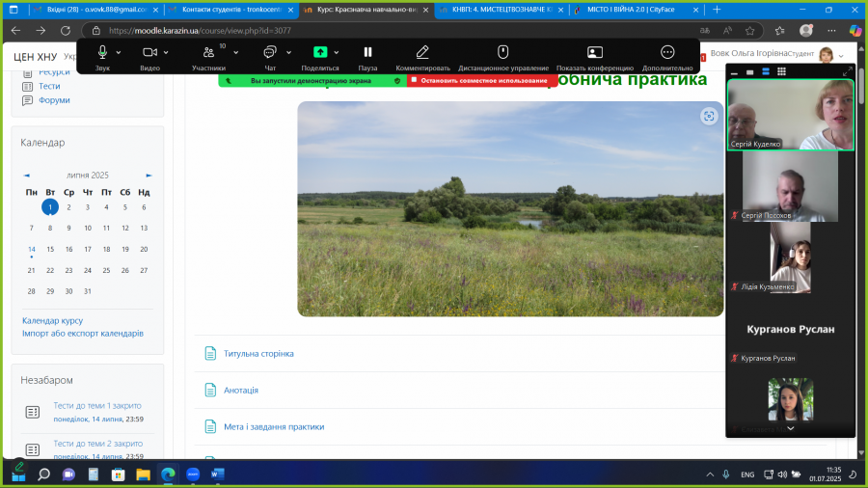
Task: Click the липня 2025 month heading
Action: [88, 176]
